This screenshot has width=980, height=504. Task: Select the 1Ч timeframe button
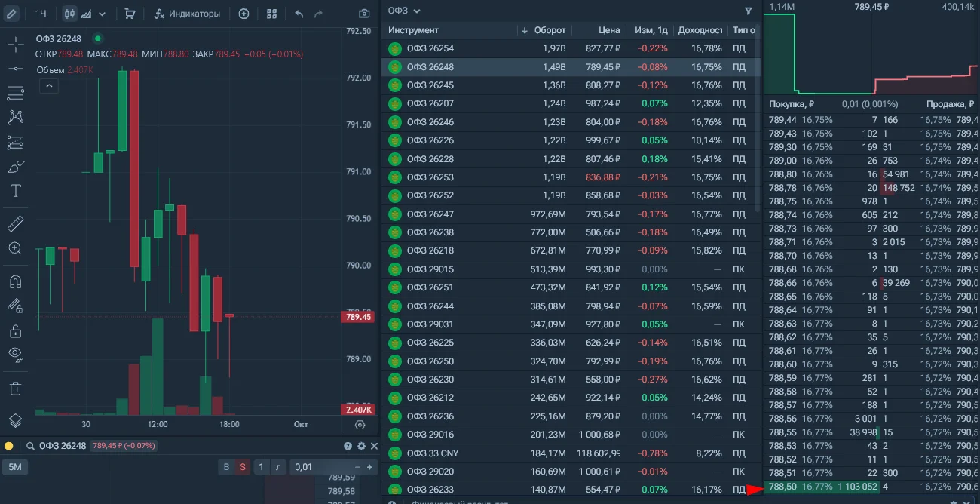click(x=41, y=14)
